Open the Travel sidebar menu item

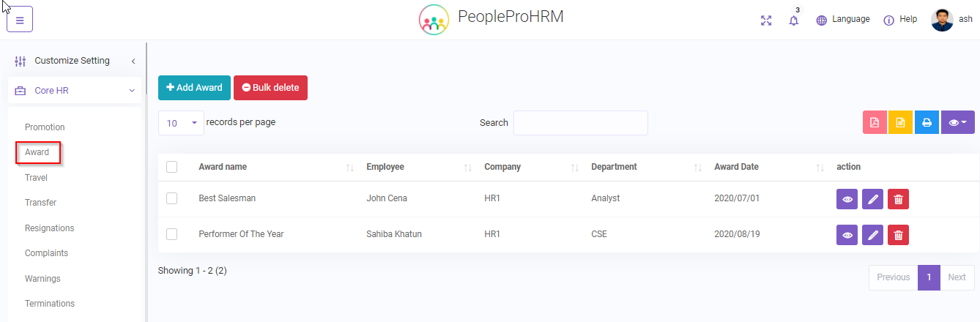36,178
